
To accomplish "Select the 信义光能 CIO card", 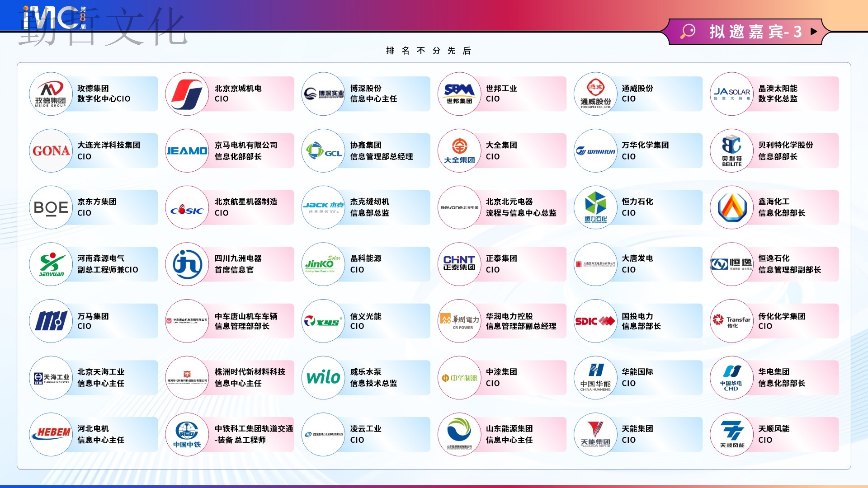I will (x=366, y=321).
